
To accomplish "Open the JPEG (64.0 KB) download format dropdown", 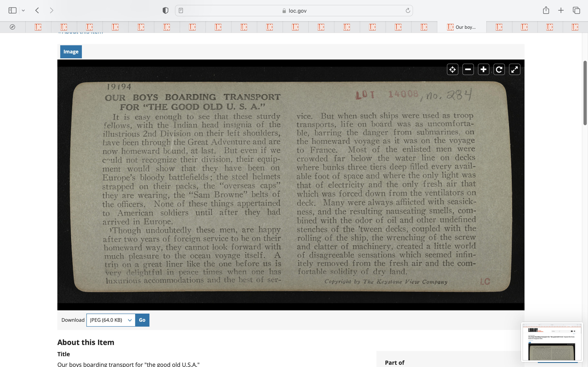I will [x=111, y=320].
